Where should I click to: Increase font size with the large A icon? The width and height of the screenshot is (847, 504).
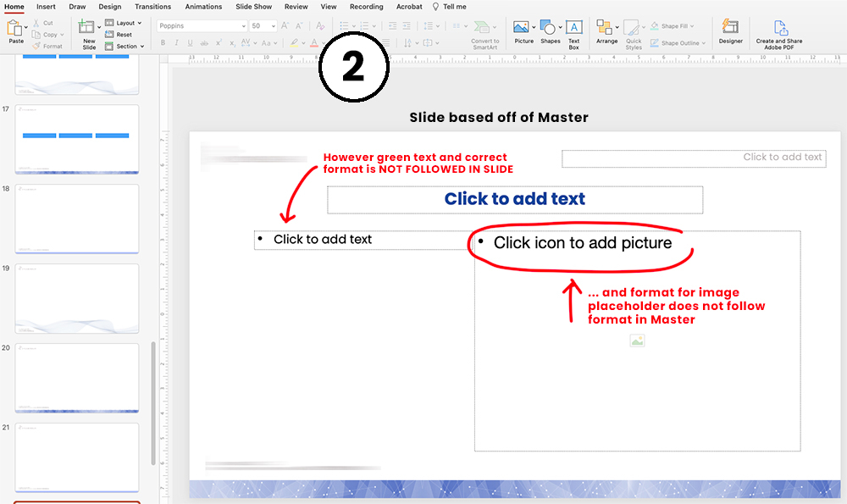click(285, 25)
